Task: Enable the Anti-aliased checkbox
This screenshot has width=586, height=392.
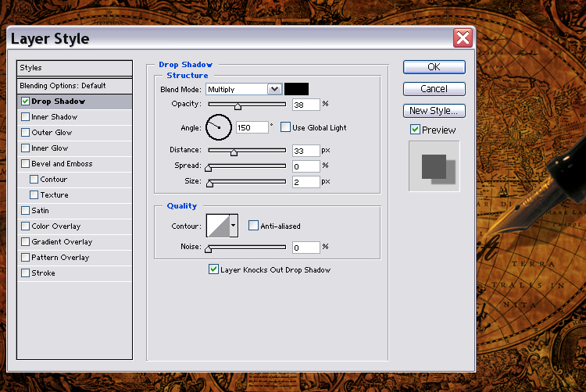Action: point(253,226)
